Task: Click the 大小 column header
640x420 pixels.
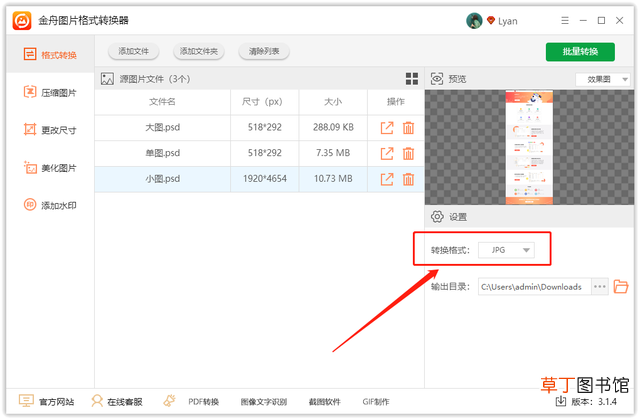Action: (333, 102)
